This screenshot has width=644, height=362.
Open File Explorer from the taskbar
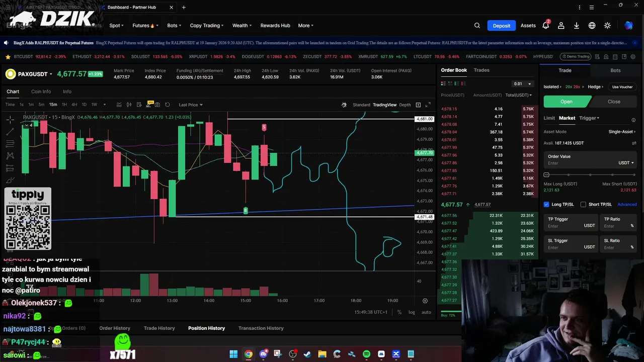pyautogui.click(x=322, y=354)
